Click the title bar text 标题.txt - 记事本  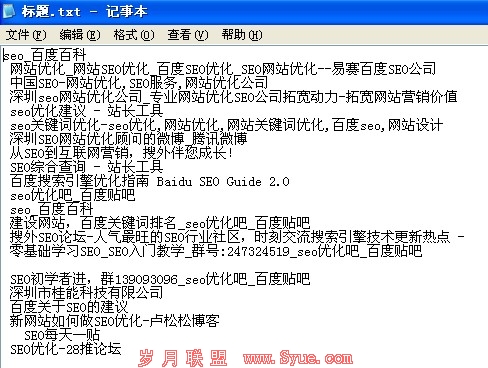(85, 12)
